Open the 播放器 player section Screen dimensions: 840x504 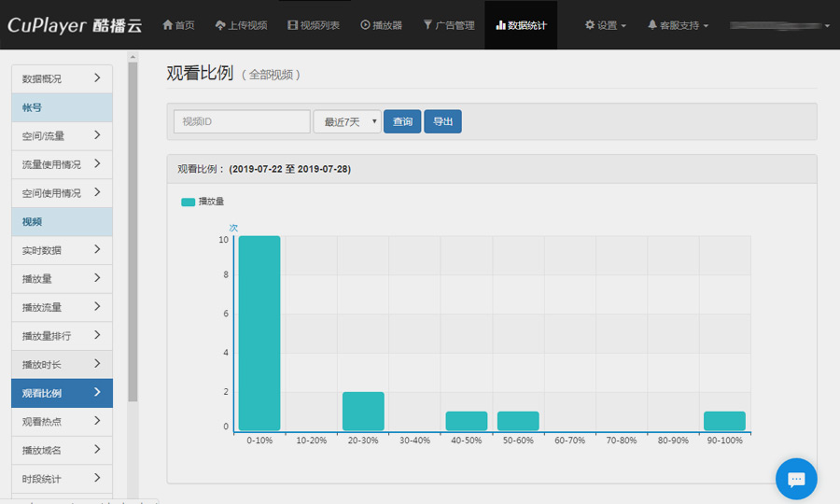[x=381, y=25]
